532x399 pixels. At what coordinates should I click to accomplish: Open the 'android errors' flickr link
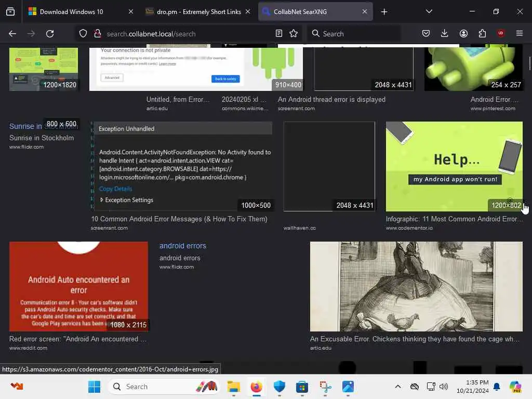183,246
